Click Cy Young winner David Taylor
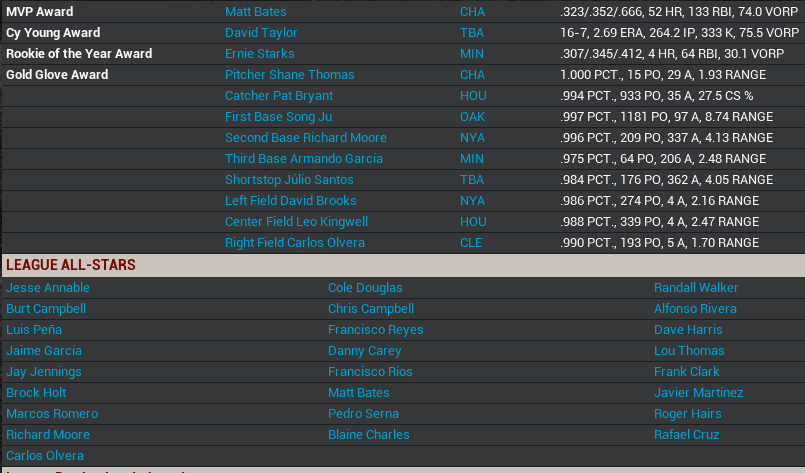Viewport: 805px width, 473px height. coord(261,33)
